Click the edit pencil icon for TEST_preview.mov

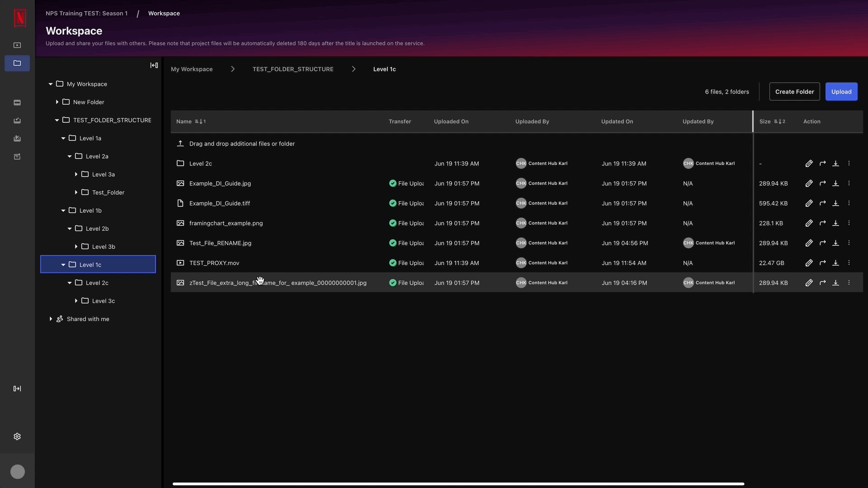(x=808, y=263)
